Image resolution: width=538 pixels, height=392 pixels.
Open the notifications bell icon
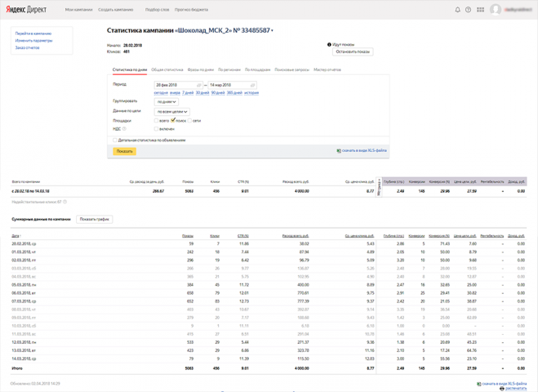point(457,10)
